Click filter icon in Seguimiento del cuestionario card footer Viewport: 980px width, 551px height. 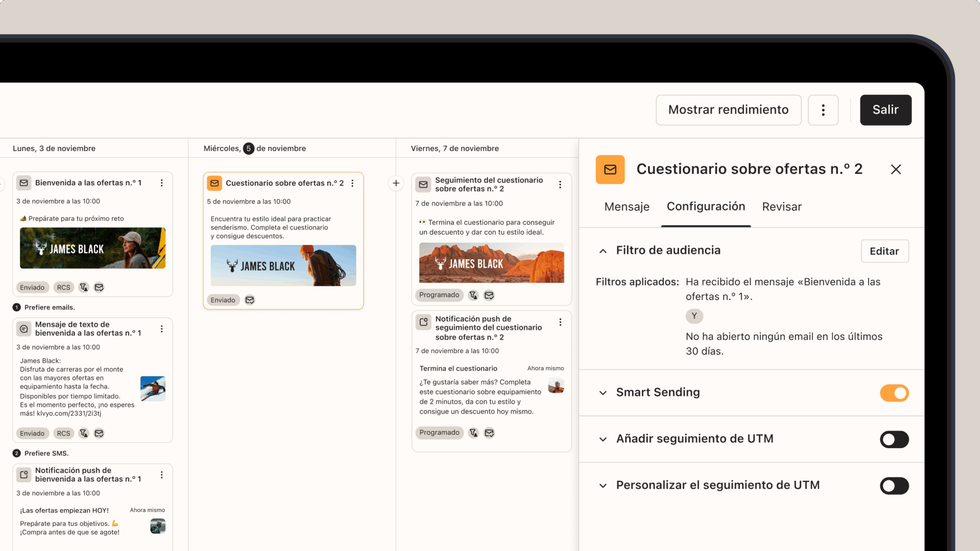pyautogui.click(x=473, y=295)
